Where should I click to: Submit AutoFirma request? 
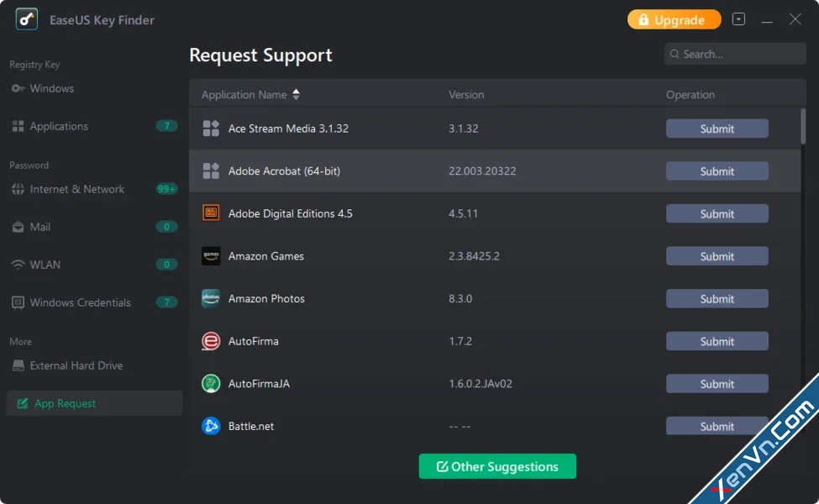(717, 341)
